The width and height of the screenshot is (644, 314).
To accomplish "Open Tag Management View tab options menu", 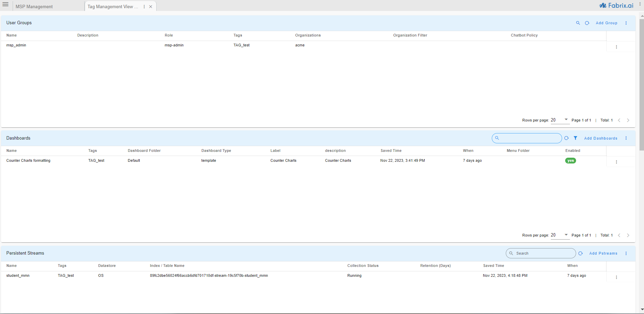I will point(144,7).
